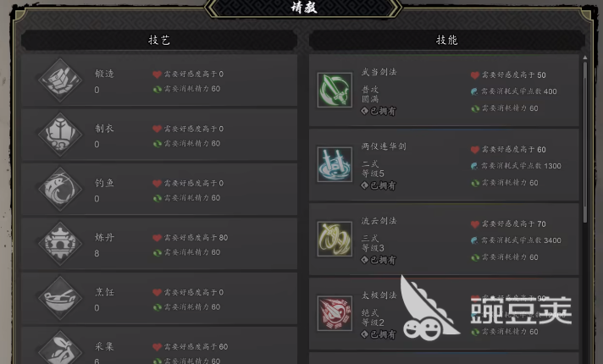Screen dimensions: 603x364
Task: Click the scrollbar up arrow in skills list
Action: pos(585,58)
